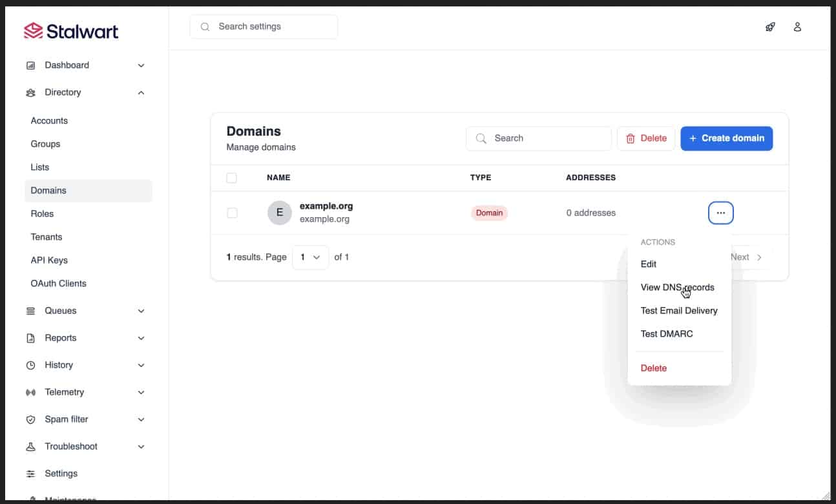Select View DNS records from the actions menu
This screenshot has height=504, width=836.
[677, 287]
